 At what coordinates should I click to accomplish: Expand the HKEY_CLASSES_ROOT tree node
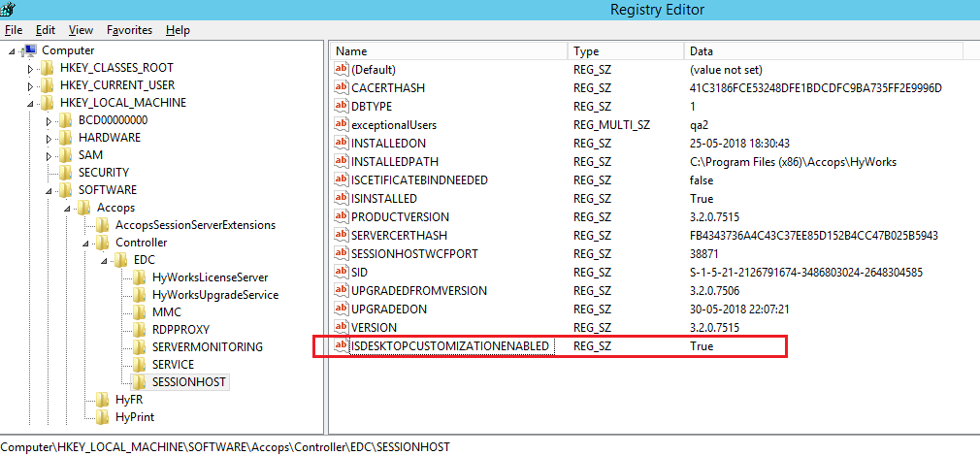pyautogui.click(x=31, y=69)
